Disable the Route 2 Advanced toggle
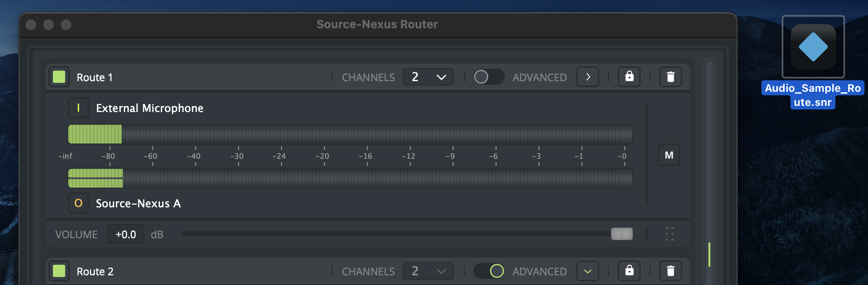This screenshot has width=868, height=285. tap(489, 270)
